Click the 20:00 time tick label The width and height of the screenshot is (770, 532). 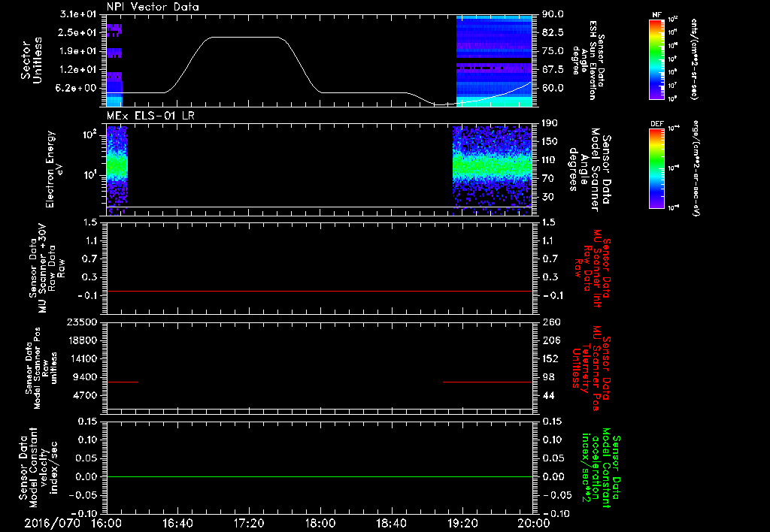534,523
